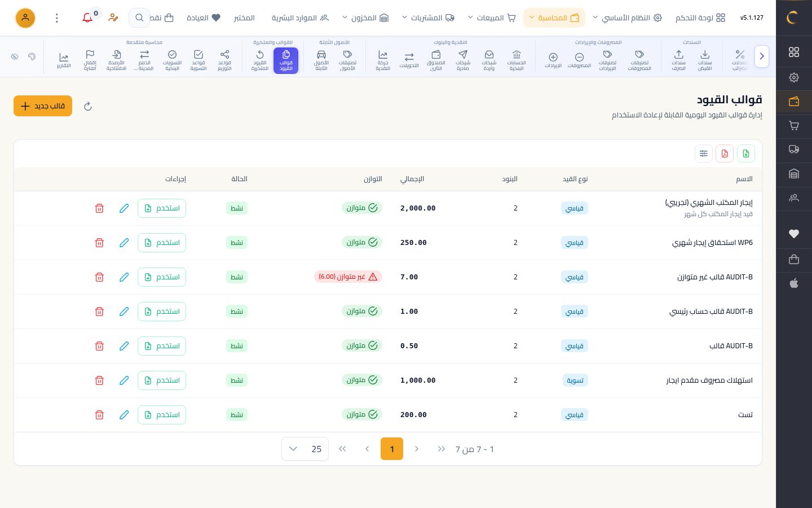812x508 pixels.
Task: Open the notifications bell
Action: pos(87,18)
